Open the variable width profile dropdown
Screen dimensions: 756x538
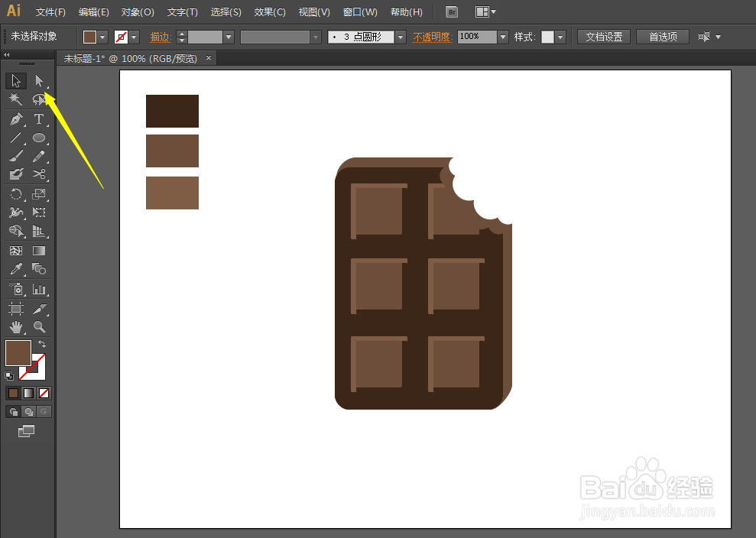(316, 37)
